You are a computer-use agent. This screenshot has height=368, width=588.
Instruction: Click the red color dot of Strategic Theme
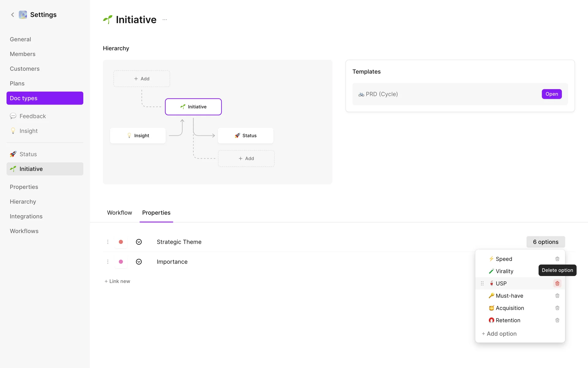121,242
